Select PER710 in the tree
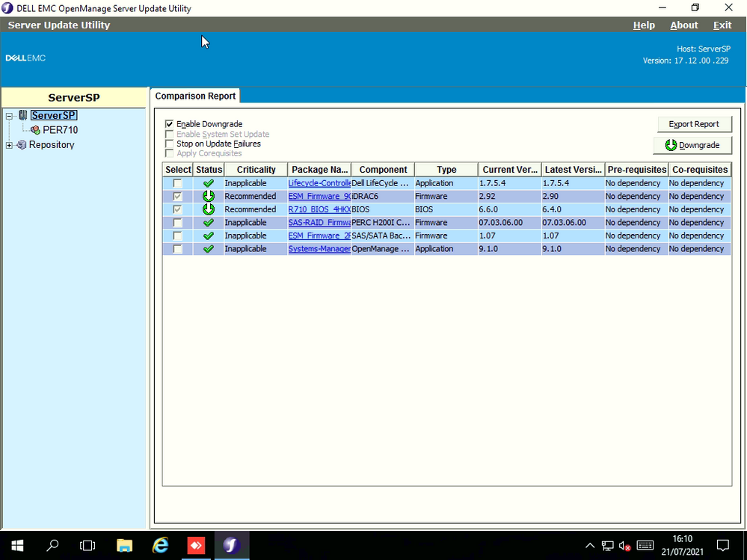 pos(60,130)
